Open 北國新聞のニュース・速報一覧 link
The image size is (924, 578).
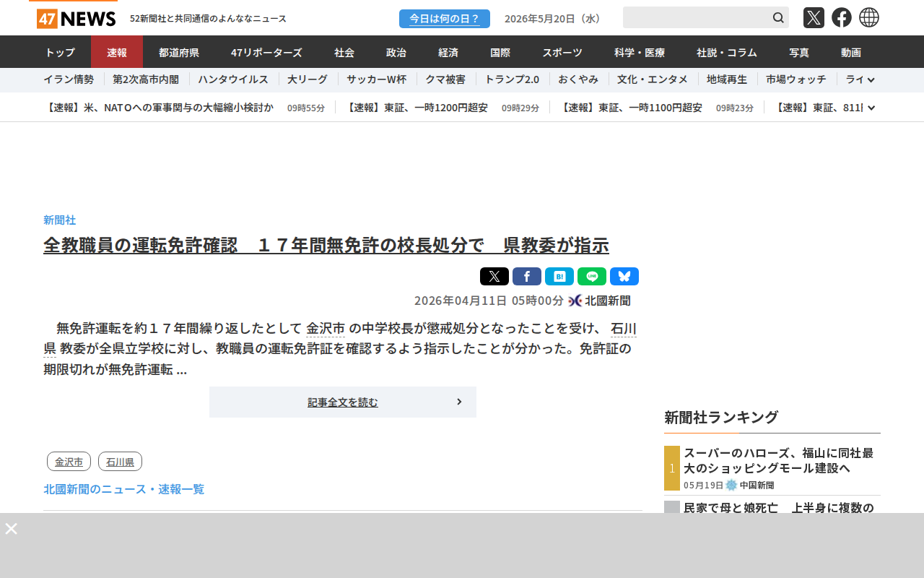(124, 489)
